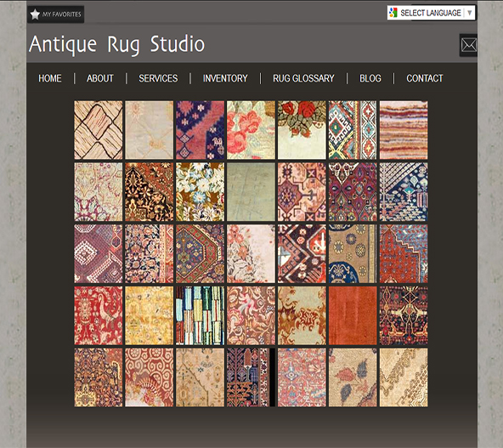Viewport: 503px width, 448px height.
Task: Open the HOME menu item
Action: click(50, 78)
